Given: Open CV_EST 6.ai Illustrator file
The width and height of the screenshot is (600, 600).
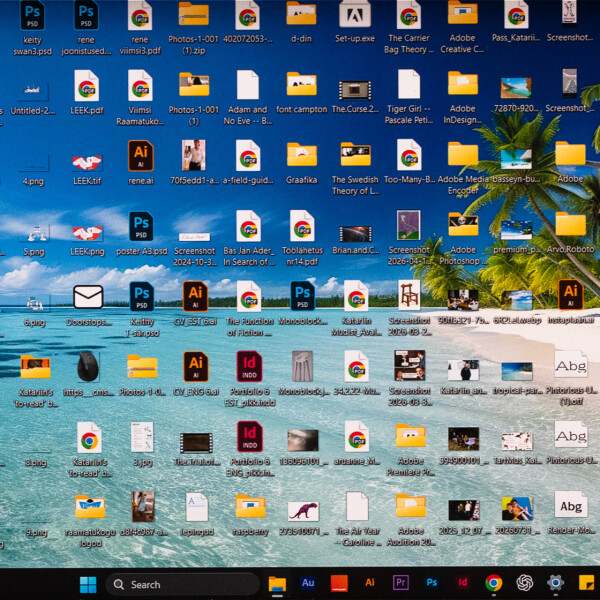Looking at the screenshot, I should [195, 296].
